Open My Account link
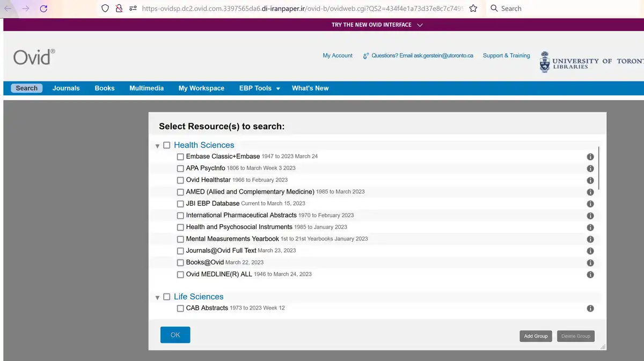Image resolution: width=644 pixels, height=361 pixels. [338, 56]
